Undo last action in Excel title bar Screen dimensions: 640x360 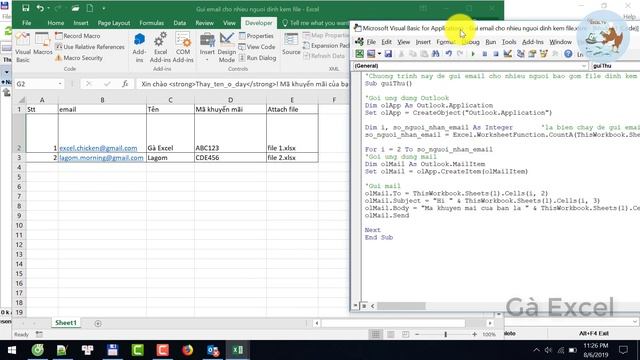[x=40, y=8]
